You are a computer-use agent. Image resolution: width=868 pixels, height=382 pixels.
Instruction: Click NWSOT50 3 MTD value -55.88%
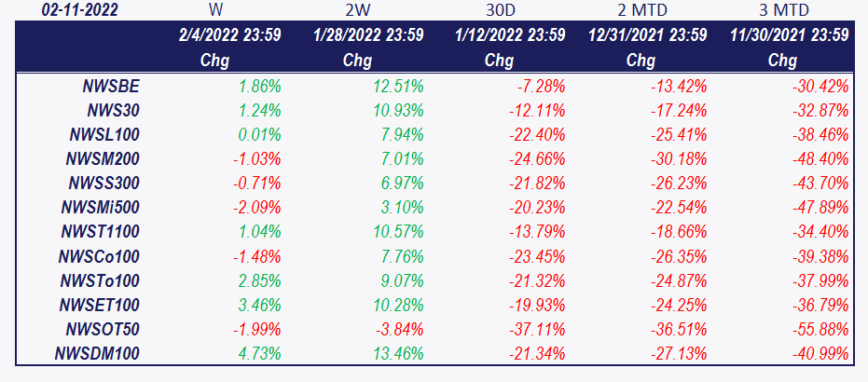(820, 329)
